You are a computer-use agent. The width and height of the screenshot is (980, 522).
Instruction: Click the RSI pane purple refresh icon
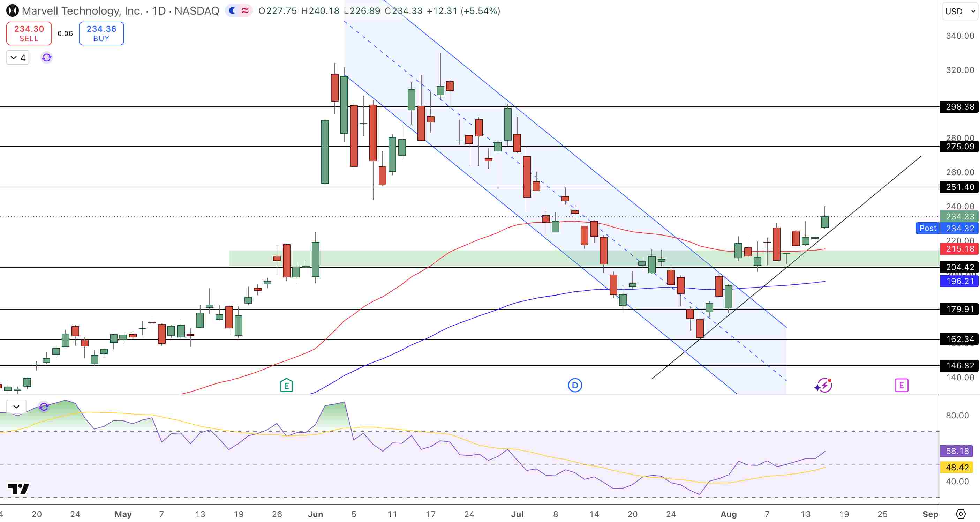44,407
